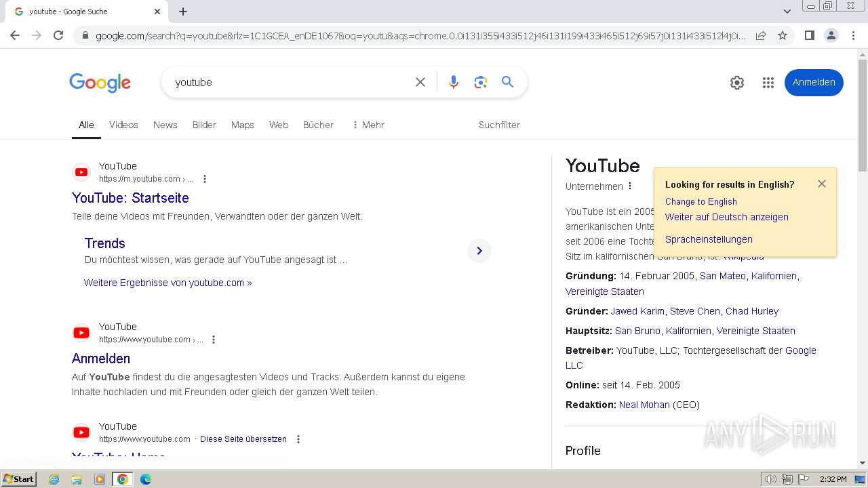Show next sitelink with arrow button
The image size is (868, 488).
(479, 251)
